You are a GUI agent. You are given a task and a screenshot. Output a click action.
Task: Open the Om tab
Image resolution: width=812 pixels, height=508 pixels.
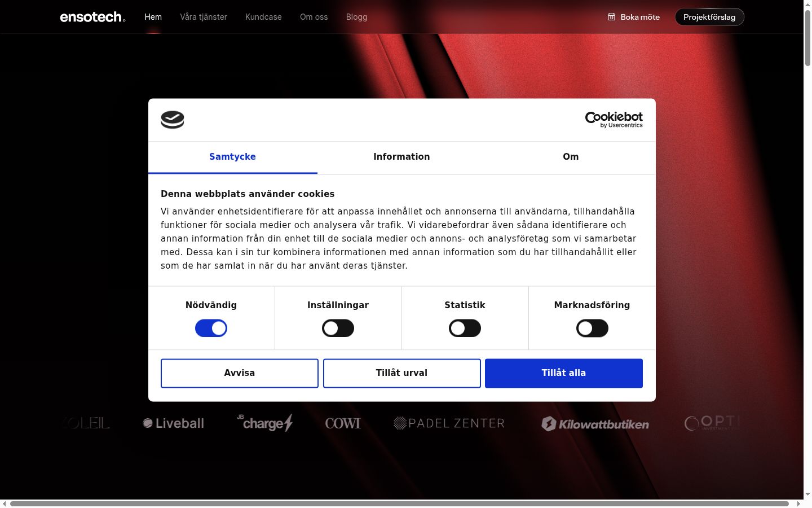pyautogui.click(x=571, y=157)
